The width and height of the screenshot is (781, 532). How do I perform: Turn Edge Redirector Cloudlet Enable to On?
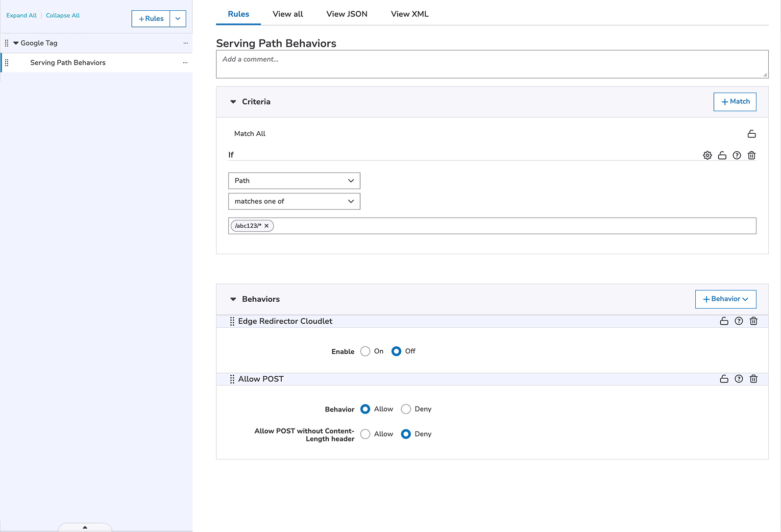[365, 351]
